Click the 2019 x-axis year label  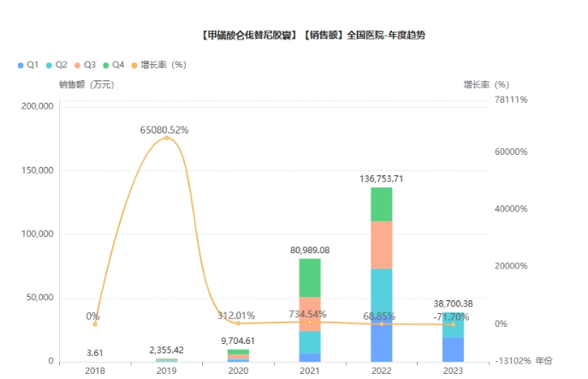tap(166, 370)
